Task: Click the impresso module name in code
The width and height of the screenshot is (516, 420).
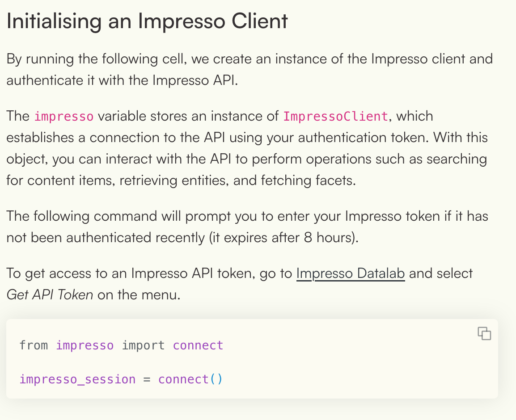Action: (85, 345)
